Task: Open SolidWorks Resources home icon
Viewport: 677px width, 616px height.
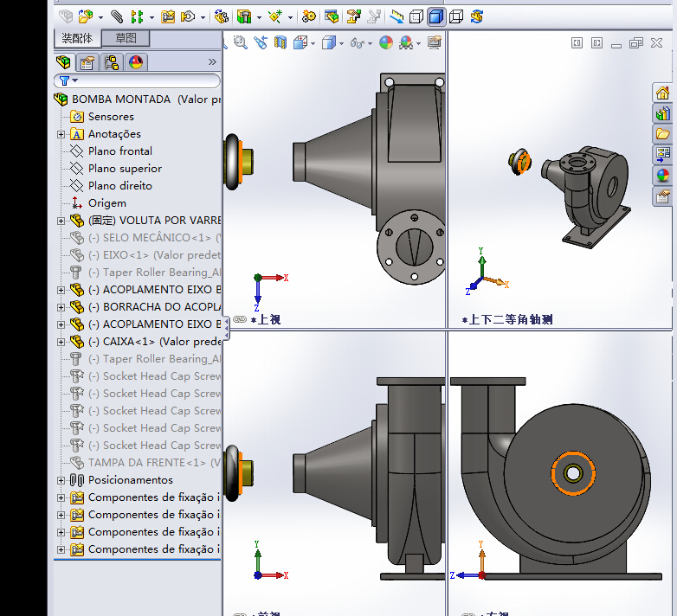Action: 662,93
